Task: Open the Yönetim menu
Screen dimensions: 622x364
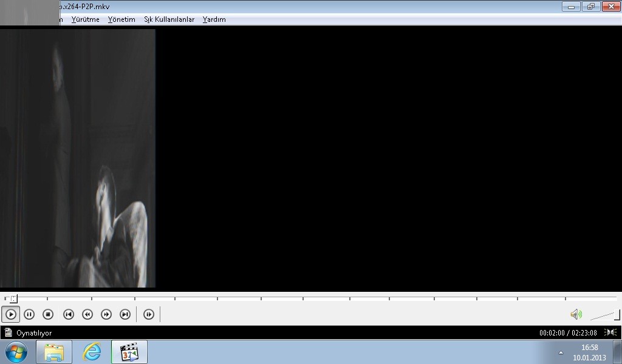Action: click(121, 19)
